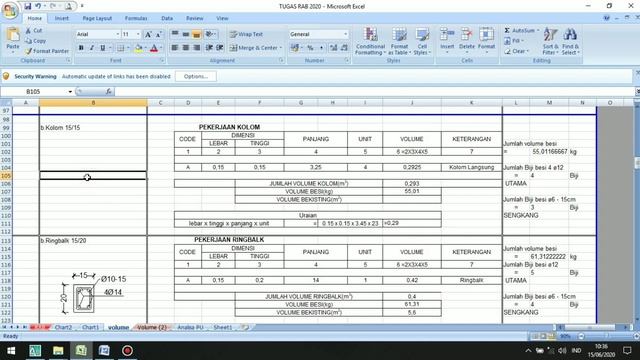The image size is (640, 360).
Task: Open the Analisa PU sheet tab
Action: pos(190,327)
